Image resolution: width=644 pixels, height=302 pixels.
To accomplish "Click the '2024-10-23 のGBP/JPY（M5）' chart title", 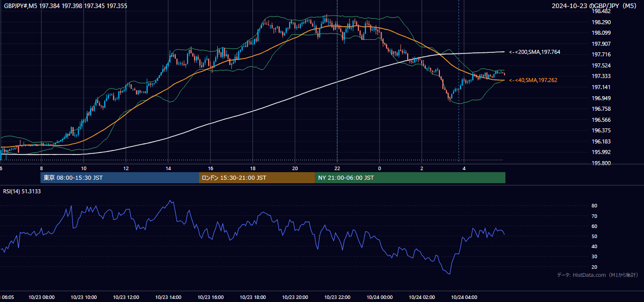I will coord(595,6).
